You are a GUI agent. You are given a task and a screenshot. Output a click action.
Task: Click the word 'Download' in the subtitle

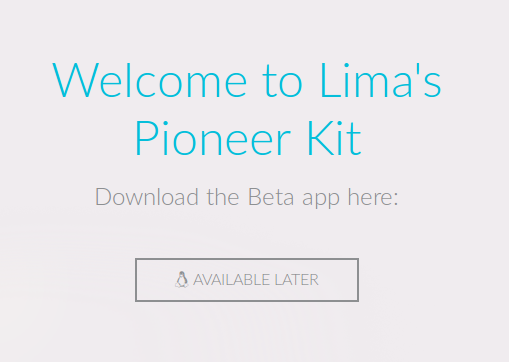coord(147,197)
